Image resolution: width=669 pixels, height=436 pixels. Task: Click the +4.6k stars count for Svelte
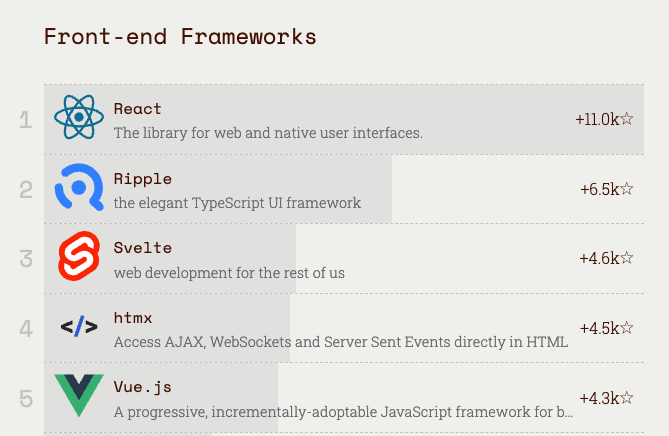coord(606,258)
